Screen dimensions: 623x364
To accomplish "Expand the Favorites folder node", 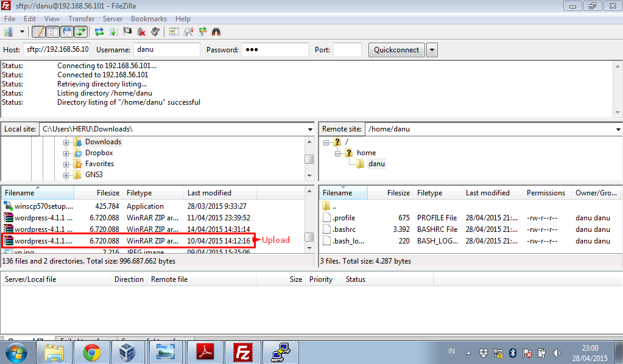I will (x=66, y=164).
